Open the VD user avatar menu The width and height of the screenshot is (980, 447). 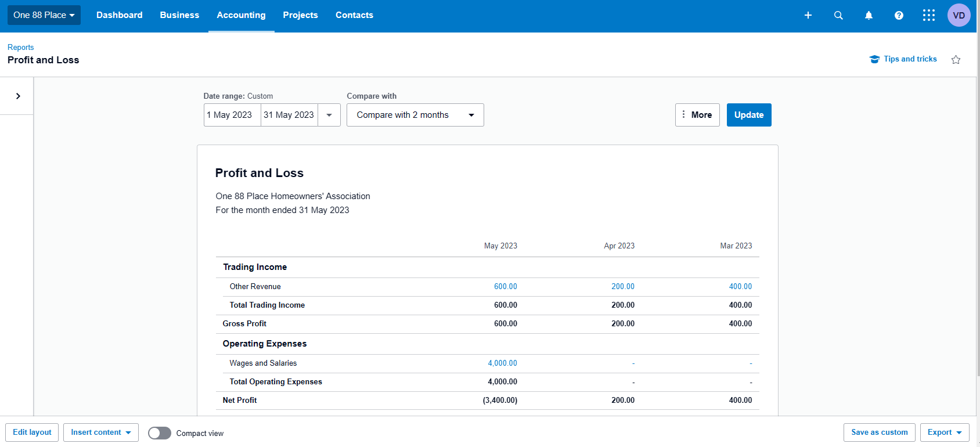959,15
